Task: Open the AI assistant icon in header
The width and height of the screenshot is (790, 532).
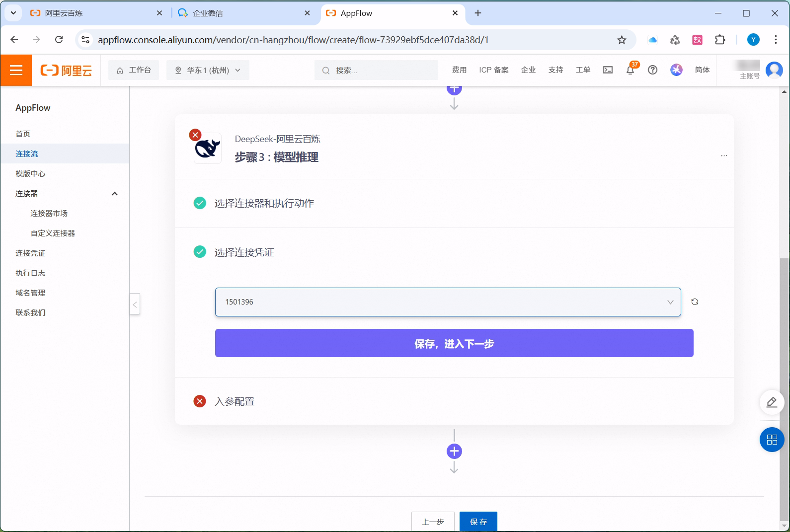Action: pos(676,70)
